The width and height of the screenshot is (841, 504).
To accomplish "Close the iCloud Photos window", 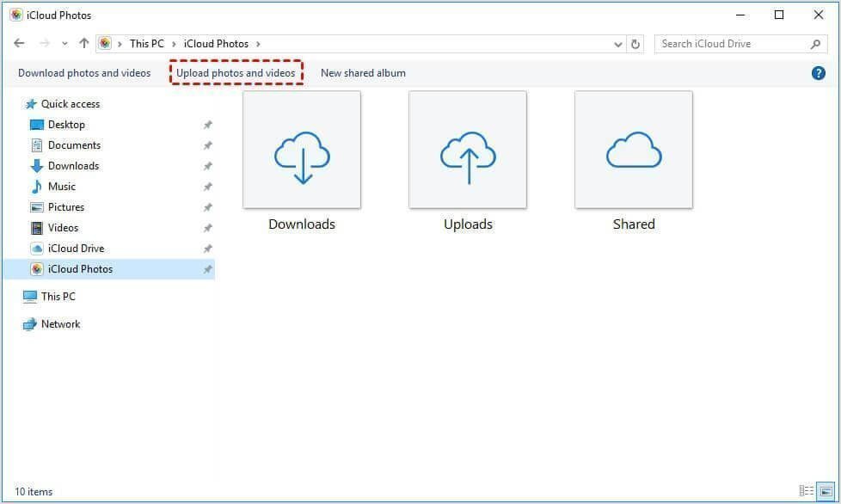I will point(819,15).
